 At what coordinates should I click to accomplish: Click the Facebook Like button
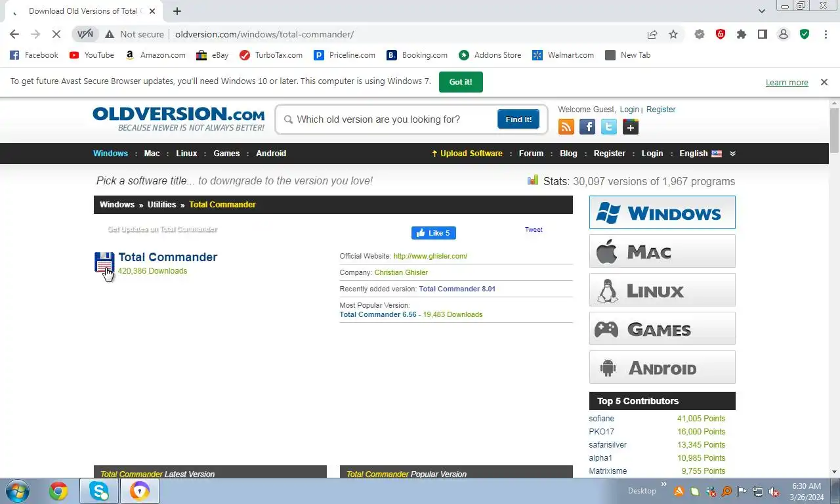tap(433, 233)
